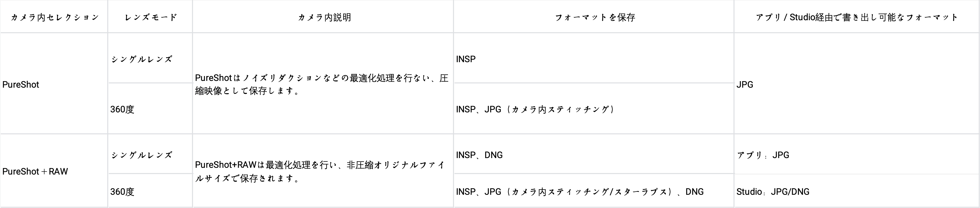Click 360度 in the PureShot＋RAW row

pyautogui.click(x=122, y=192)
